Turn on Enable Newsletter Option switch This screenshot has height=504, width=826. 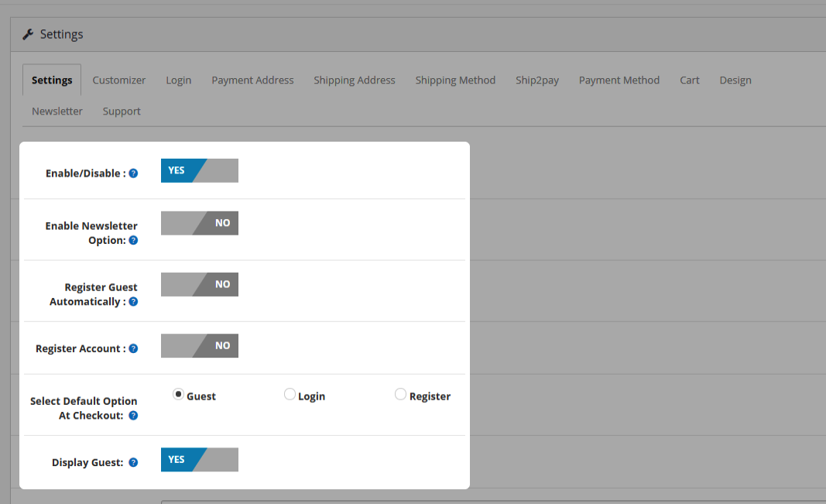click(x=200, y=223)
